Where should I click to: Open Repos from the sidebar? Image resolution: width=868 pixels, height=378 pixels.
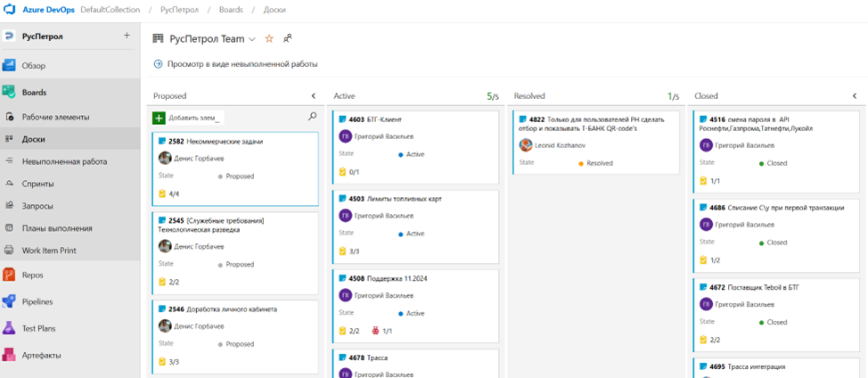pyautogui.click(x=34, y=275)
